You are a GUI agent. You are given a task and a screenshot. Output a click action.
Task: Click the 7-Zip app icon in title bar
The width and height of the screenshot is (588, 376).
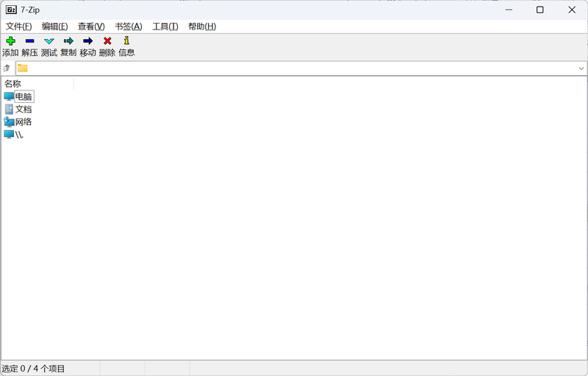[x=11, y=10]
